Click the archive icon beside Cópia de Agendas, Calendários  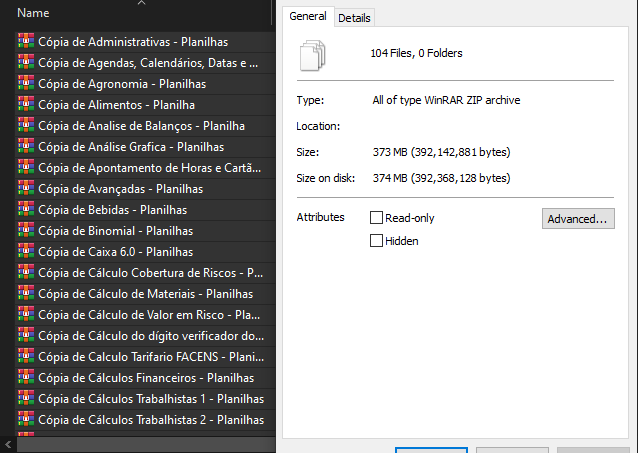(x=26, y=62)
